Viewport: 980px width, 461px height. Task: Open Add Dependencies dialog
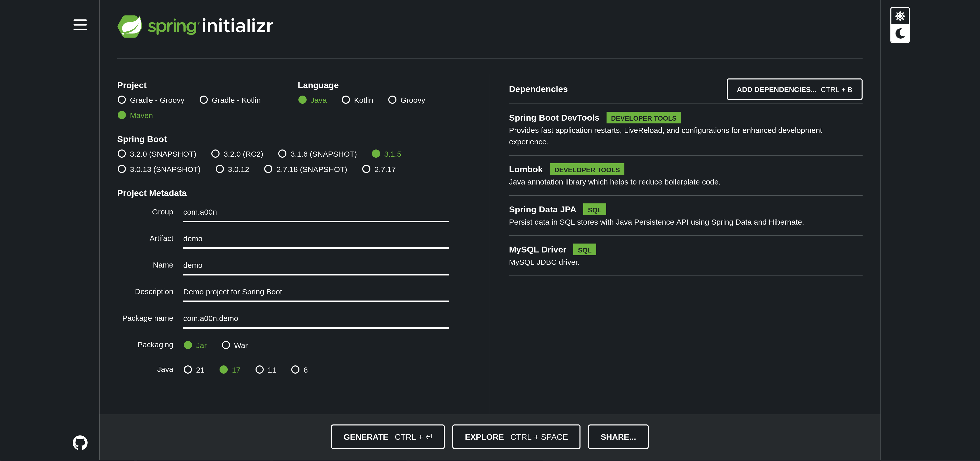point(794,89)
